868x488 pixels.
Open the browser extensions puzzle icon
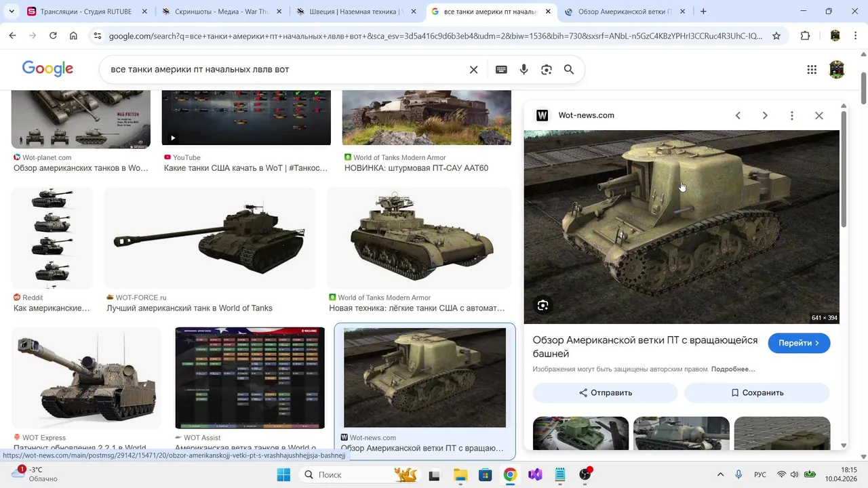click(806, 36)
